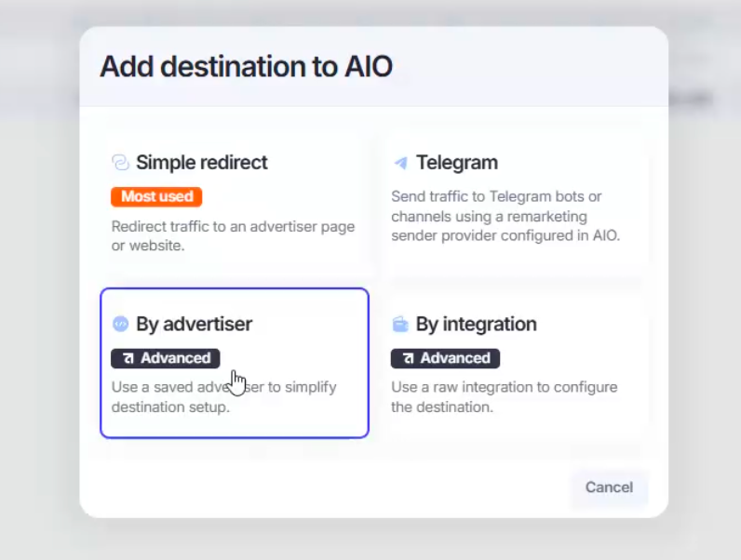Image resolution: width=741 pixels, height=560 pixels.
Task: Click the arrow icon in By integration's Advanced badge
Action: [x=409, y=358]
